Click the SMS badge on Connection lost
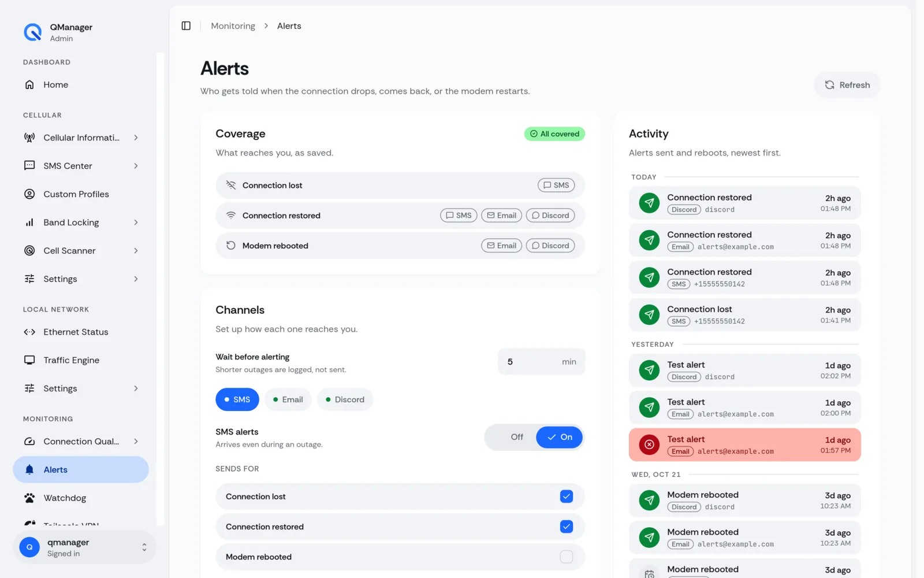This screenshot has height=578, width=924. tap(556, 186)
